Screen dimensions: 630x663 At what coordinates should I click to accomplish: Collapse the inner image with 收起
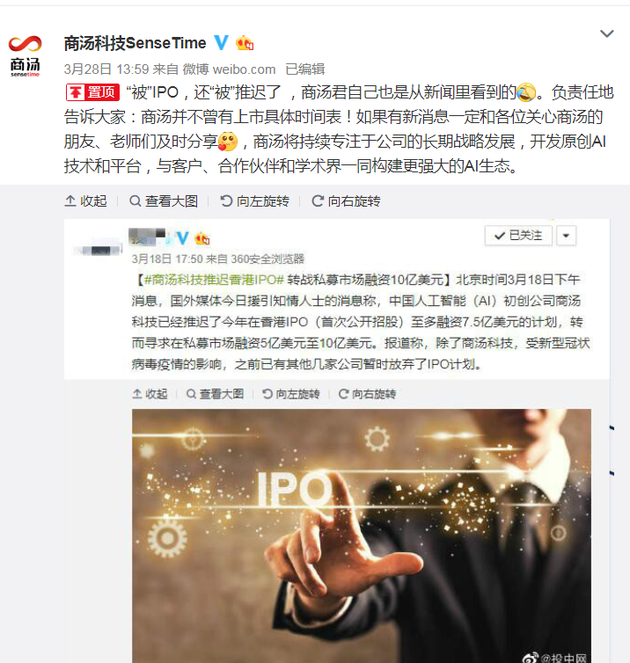pos(150,394)
